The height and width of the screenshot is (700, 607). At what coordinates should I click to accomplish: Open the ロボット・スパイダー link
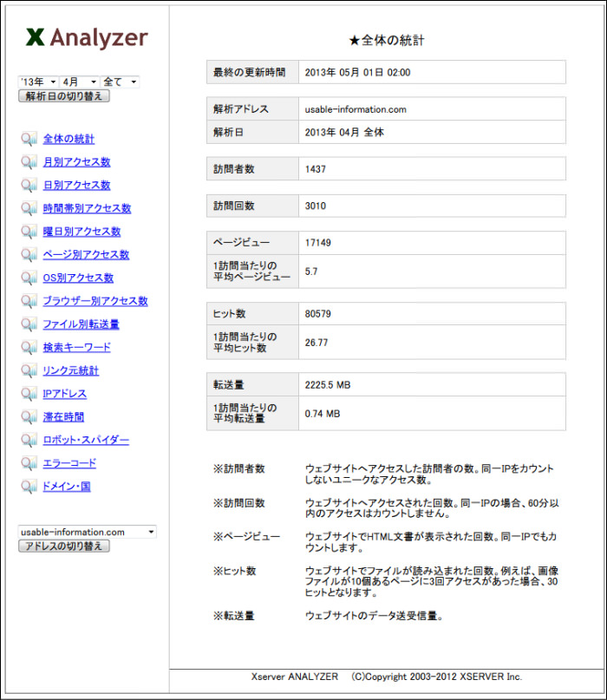(x=86, y=441)
